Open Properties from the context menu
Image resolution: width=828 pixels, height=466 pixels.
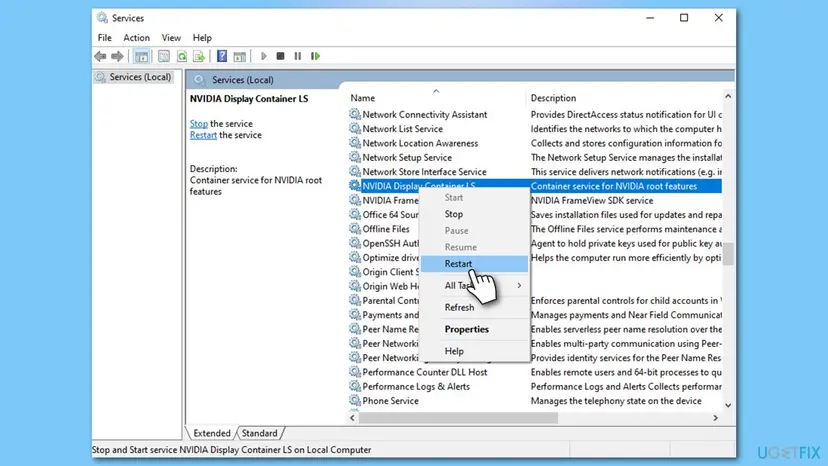(x=474, y=329)
